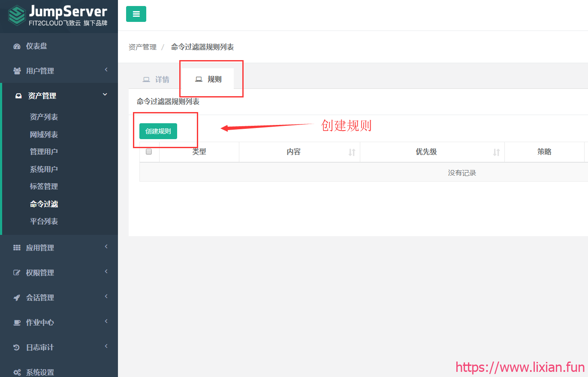This screenshot has height=377, width=588.
Task: Open 标签管理 in the sidebar
Action: coord(44,187)
